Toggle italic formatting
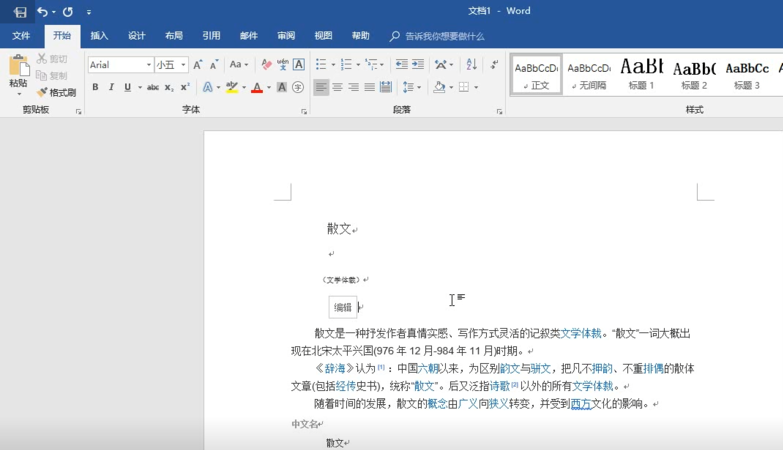The width and height of the screenshot is (783, 450). point(111,88)
